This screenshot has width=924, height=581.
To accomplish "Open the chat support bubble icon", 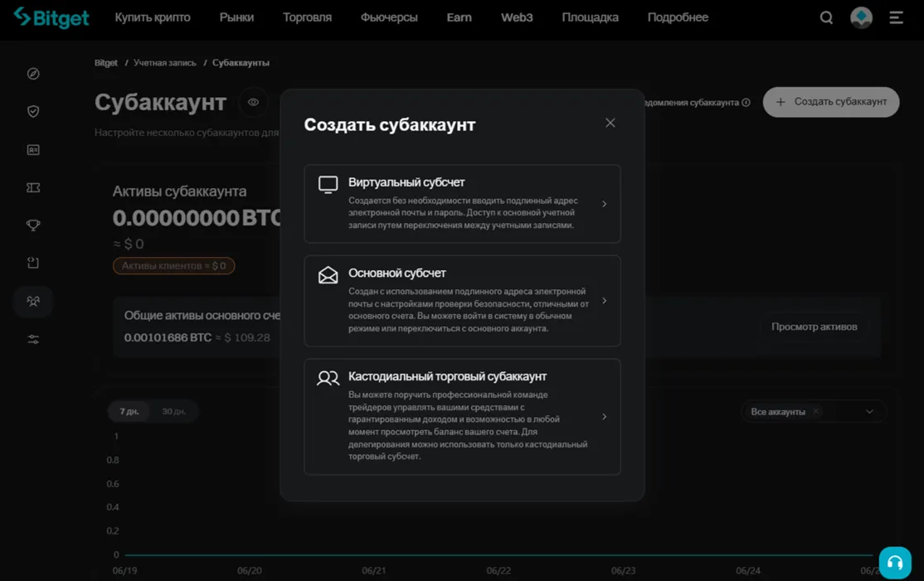I will coord(895,562).
